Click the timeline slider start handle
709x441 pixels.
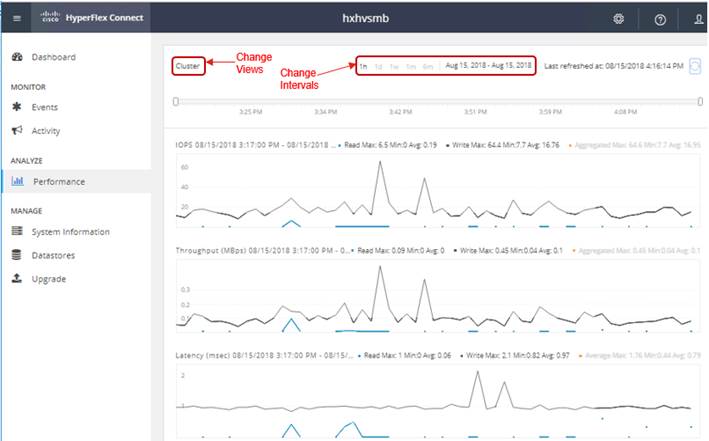pyautogui.click(x=176, y=101)
